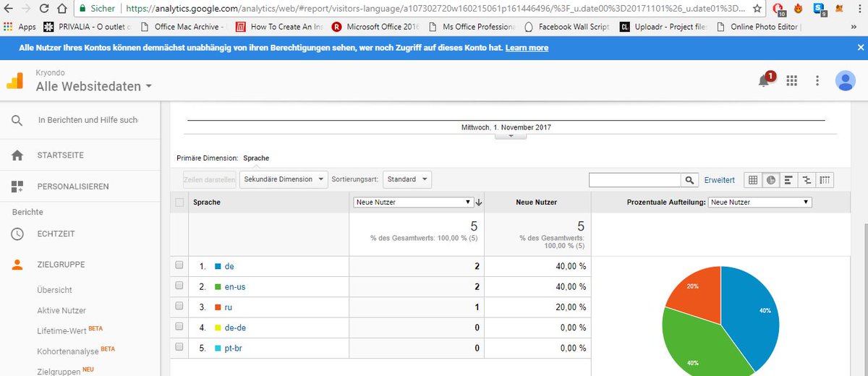Tick the checkbox for row ru

click(x=179, y=307)
